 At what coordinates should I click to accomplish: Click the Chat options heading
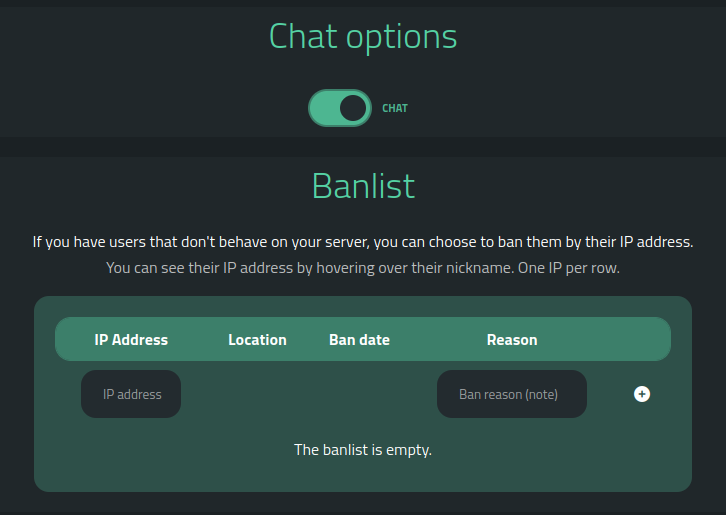click(363, 36)
